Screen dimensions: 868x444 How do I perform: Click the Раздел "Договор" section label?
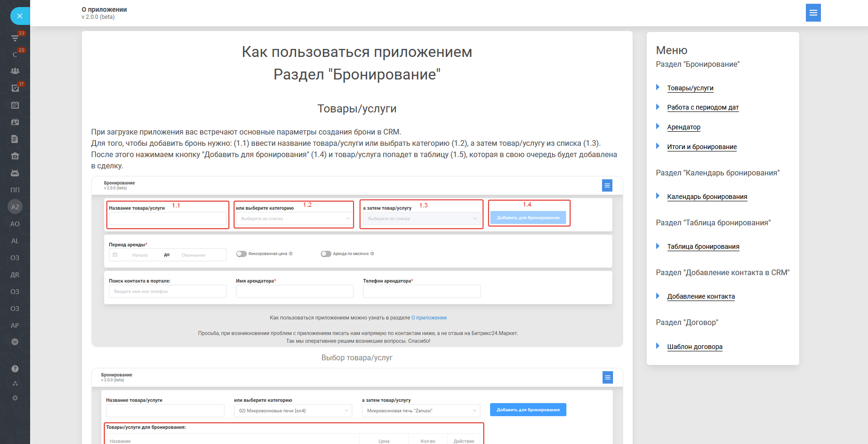[687, 323]
